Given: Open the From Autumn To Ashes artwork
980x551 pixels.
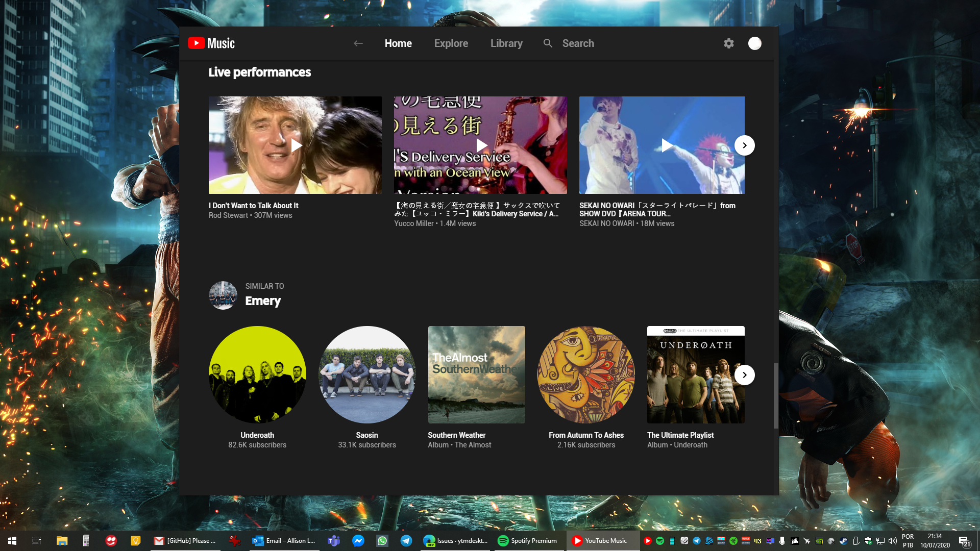Looking at the screenshot, I should [586, 374].
